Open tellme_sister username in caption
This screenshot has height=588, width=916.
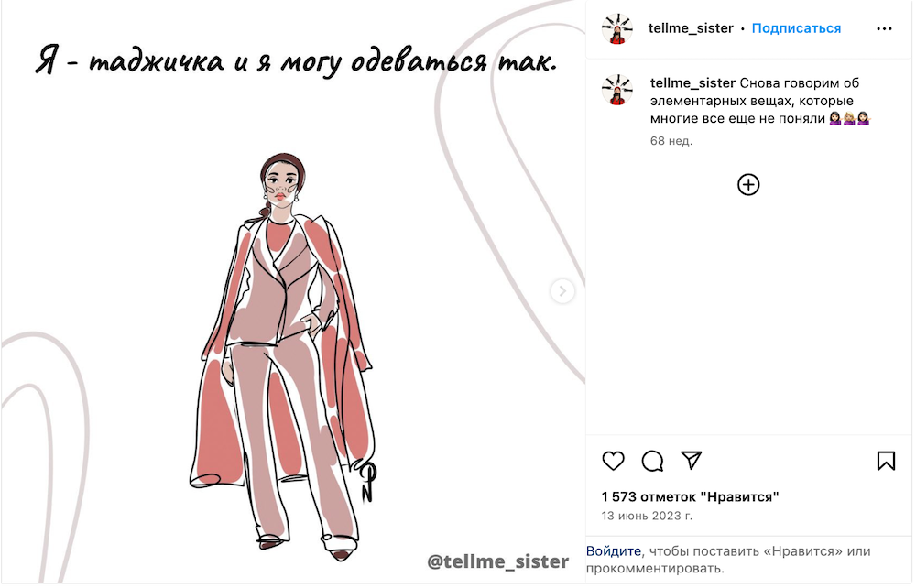coord(692,83)
